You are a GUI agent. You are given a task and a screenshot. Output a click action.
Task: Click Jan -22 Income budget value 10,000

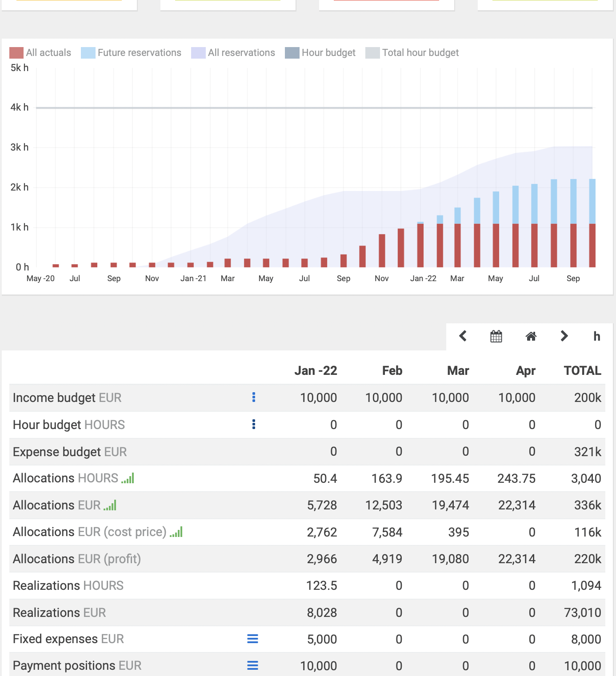[318, 398]
